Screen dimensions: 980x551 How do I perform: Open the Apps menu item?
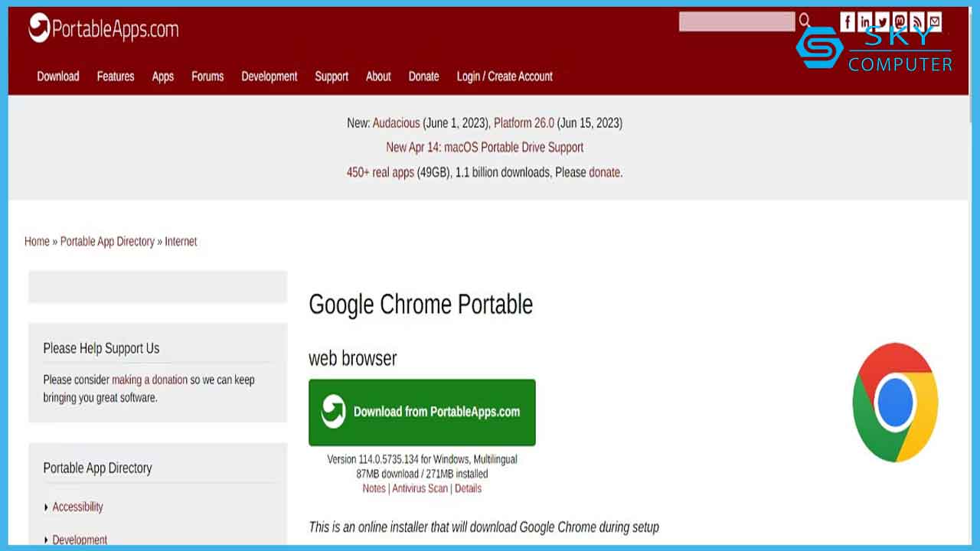pos(162,77)
